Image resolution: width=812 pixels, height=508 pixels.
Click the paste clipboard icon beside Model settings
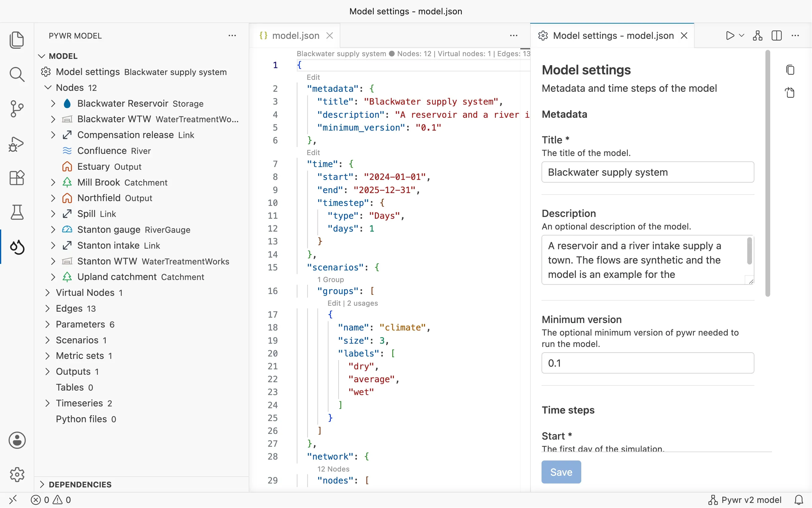pos(790,92)
